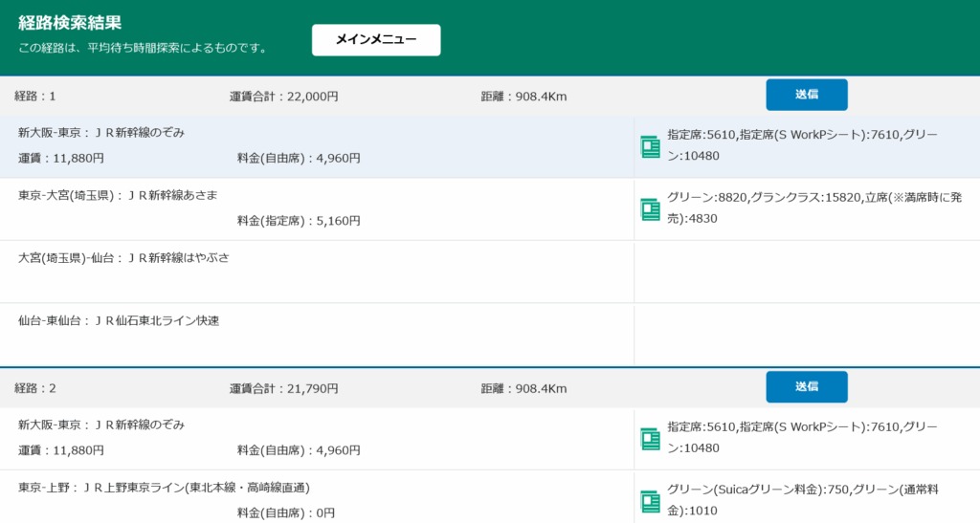Select 料金(自由席)：0円 text
The image size is (980, 523).
(285, 513)
